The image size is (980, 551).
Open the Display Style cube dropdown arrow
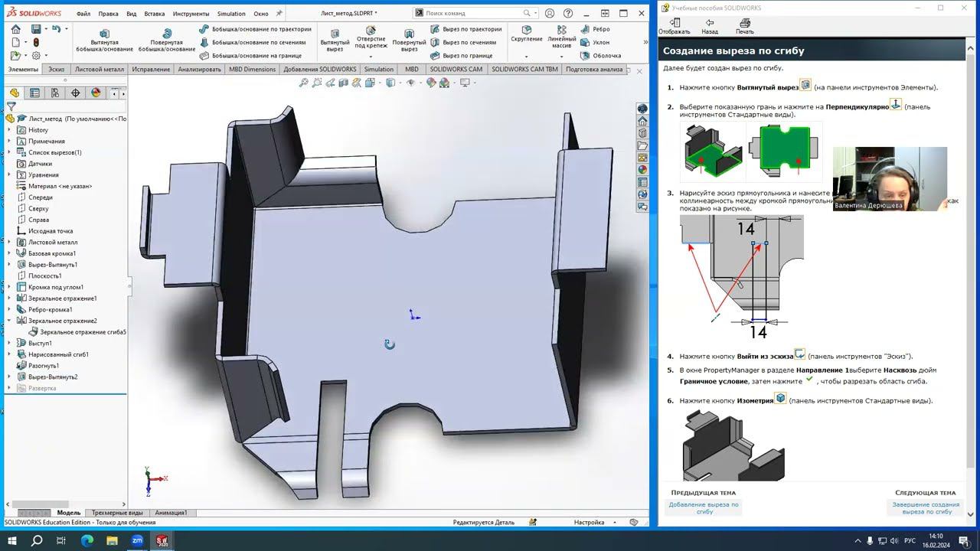point(400,83)
